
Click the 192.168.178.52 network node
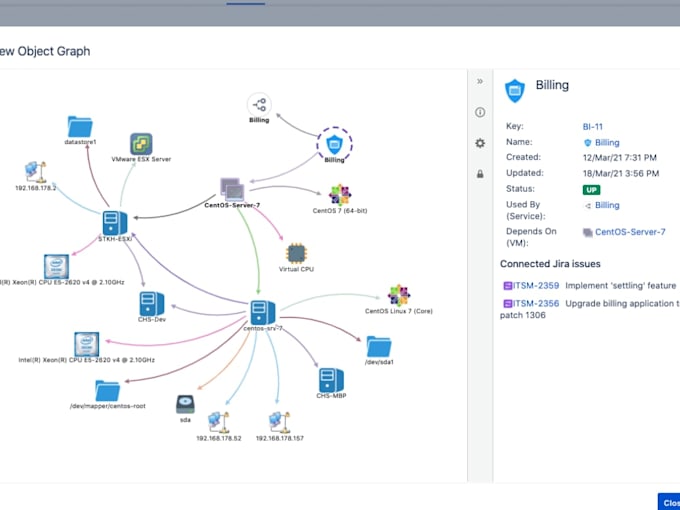tap(219, 423)
